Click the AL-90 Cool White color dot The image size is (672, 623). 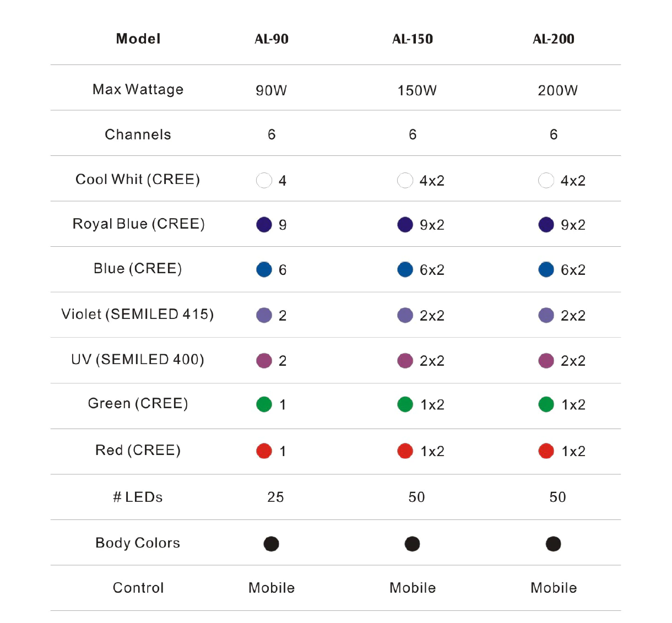(x=264, y=181)
